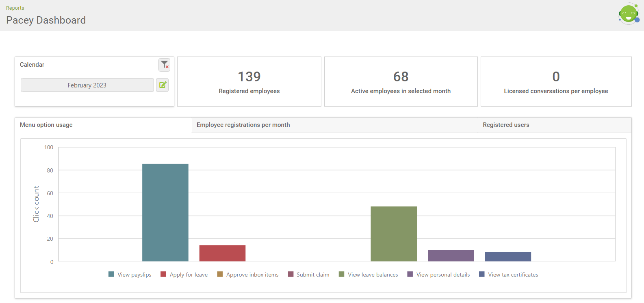Click the 139 Registered employees card
The image size is (644, 303).
point(249,82)
